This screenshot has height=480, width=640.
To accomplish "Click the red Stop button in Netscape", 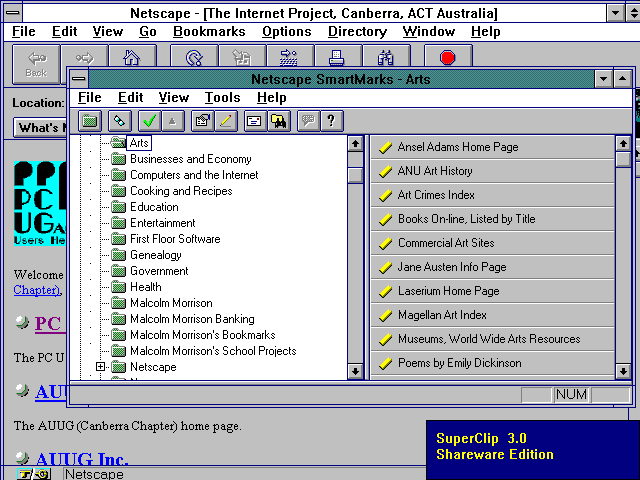I will pos(447,58).
